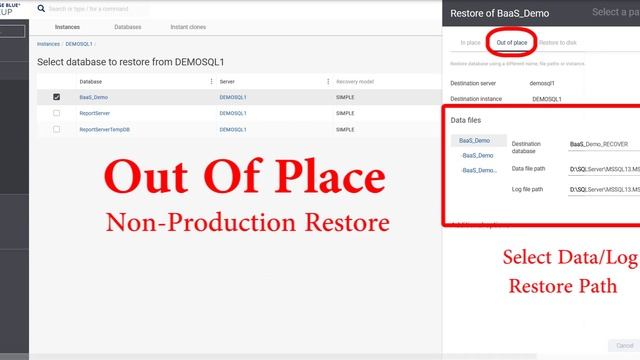This screenshot has width=640, height=360.
Task: Click DEMOSQL1 server link in BaaS_Demo row
Action: pos(233,97)
